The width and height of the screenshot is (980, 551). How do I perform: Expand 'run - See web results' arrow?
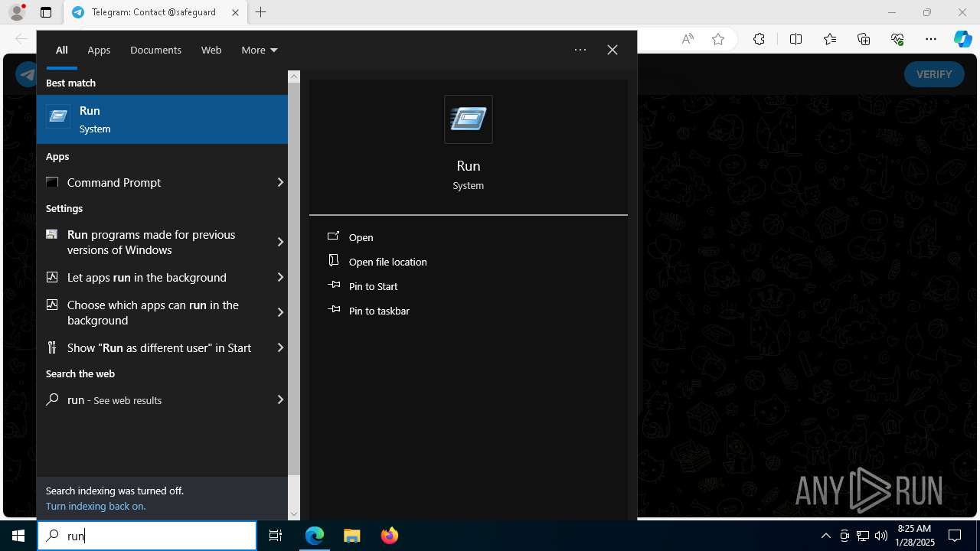click(280, 399)
